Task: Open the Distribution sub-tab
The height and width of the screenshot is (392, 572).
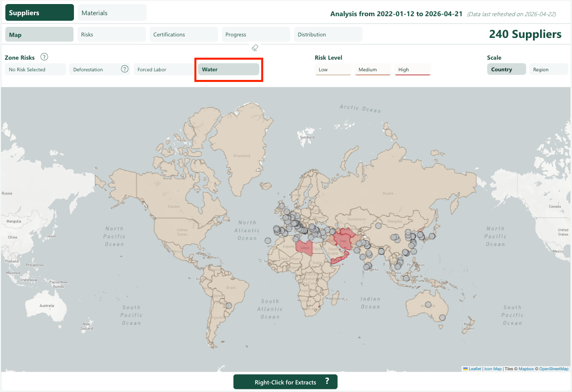Action: coord(329,34)
